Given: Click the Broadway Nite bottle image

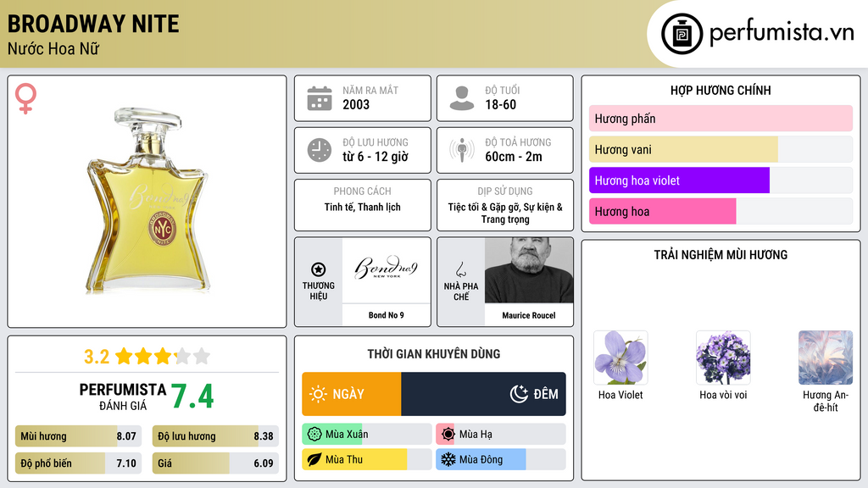Looking at the screenshot, I should coord(147,200).
